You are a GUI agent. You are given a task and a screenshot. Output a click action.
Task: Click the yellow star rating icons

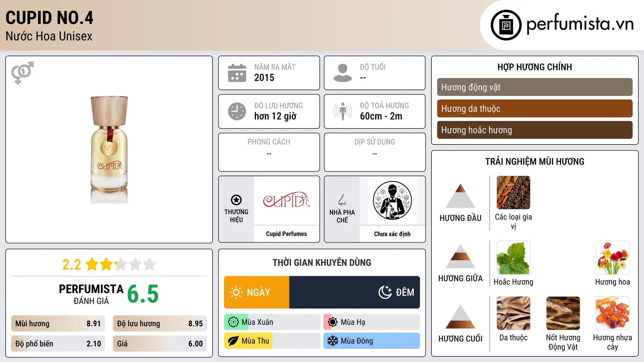121,264
